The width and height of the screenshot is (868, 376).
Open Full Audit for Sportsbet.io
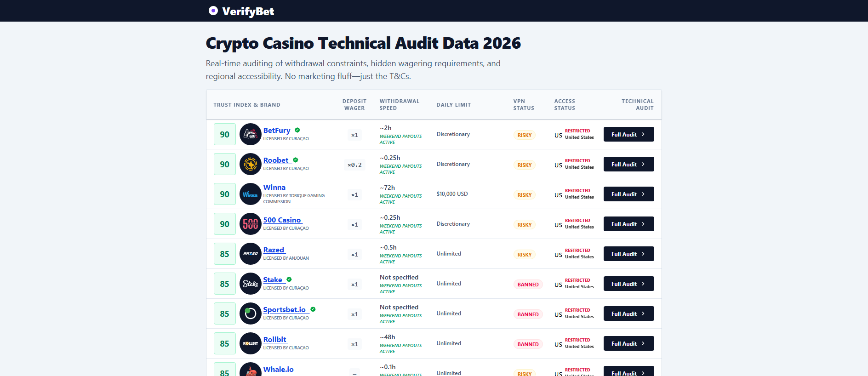click(628, 313)
